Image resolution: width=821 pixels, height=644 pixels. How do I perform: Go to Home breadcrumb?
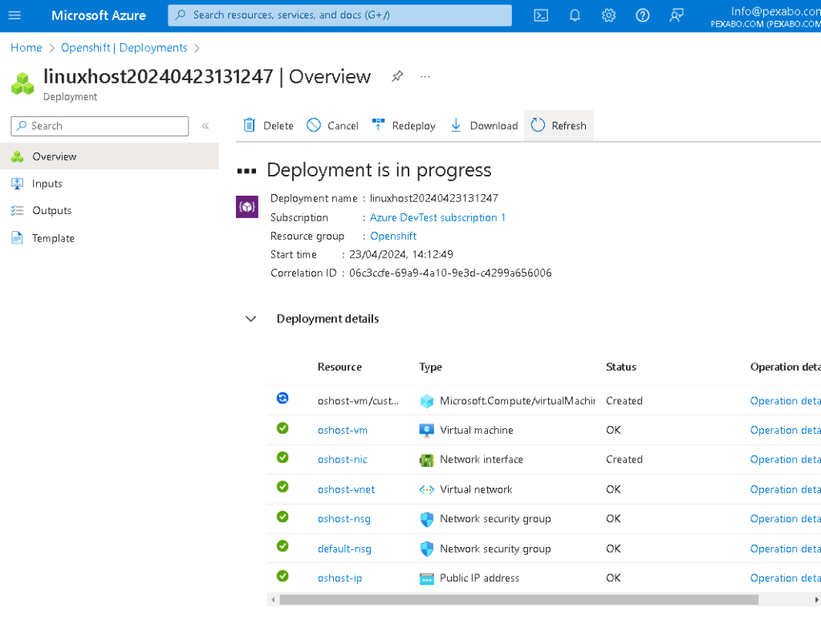26,47
